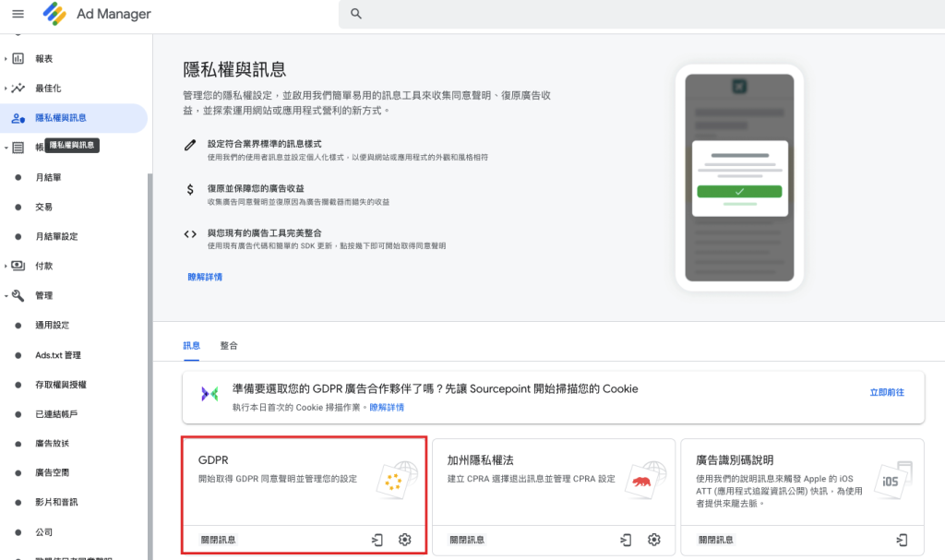The height and width of the screenshot is (560, 945).
Task: Click 設定符合業界標準的訊息樣式 heading
Action: click(x=265, y=144)
